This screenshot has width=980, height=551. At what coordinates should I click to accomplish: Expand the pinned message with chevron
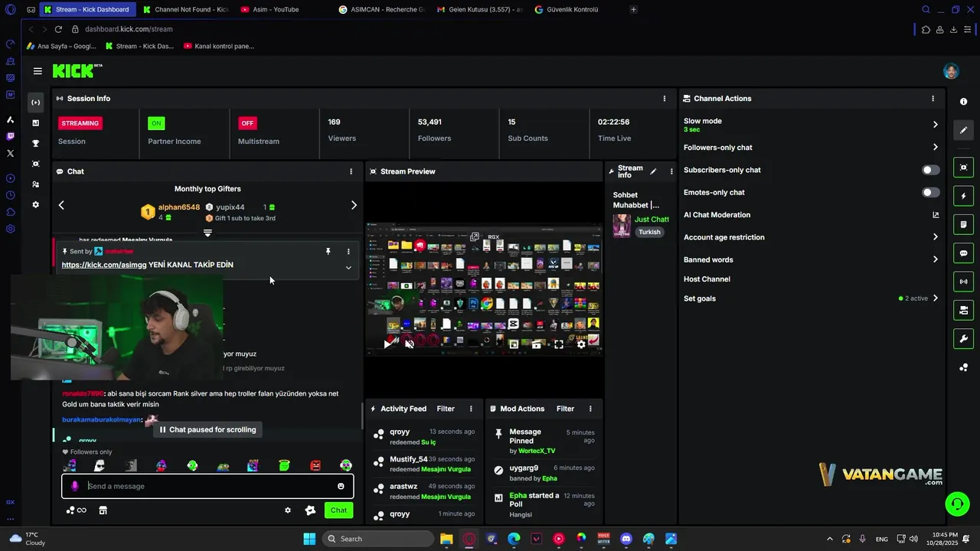click(348, 268)
